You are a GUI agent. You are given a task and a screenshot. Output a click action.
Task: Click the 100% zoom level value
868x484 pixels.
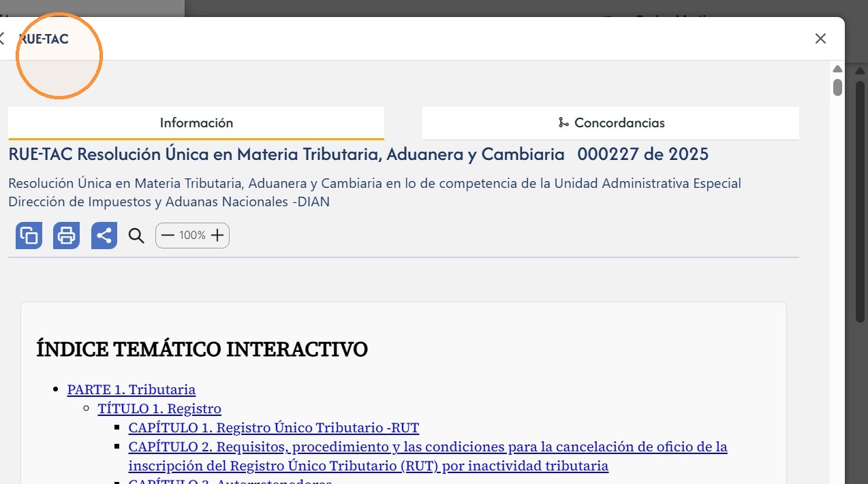tap(192, 236)
